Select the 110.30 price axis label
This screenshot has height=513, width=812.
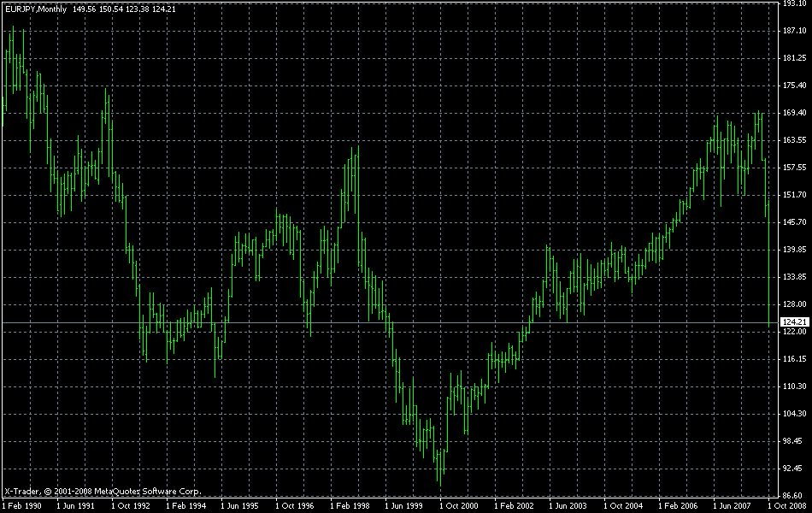tap(794, 386)
